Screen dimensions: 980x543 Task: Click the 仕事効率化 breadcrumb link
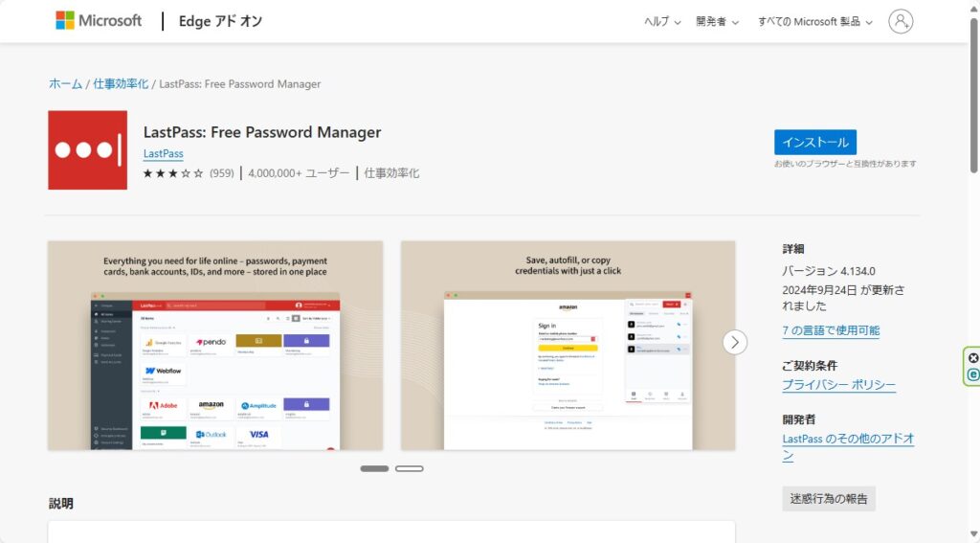[x=121, y=84]
